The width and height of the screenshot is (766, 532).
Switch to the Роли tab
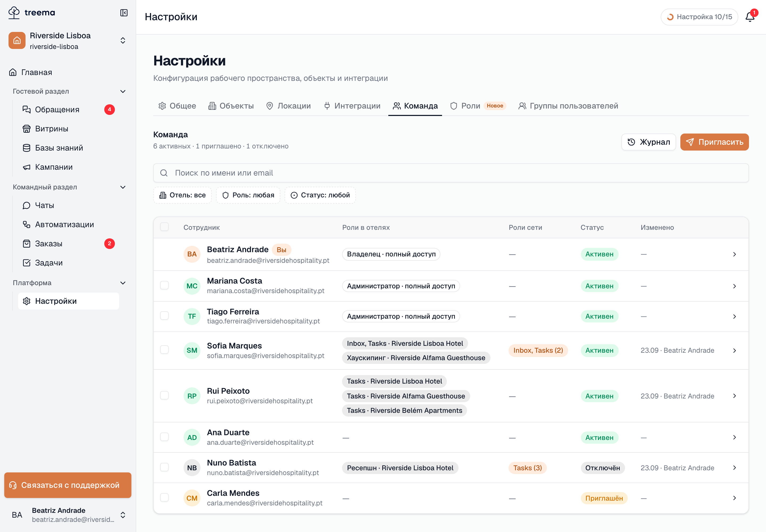pyautogui.click(x=478, y=106)
